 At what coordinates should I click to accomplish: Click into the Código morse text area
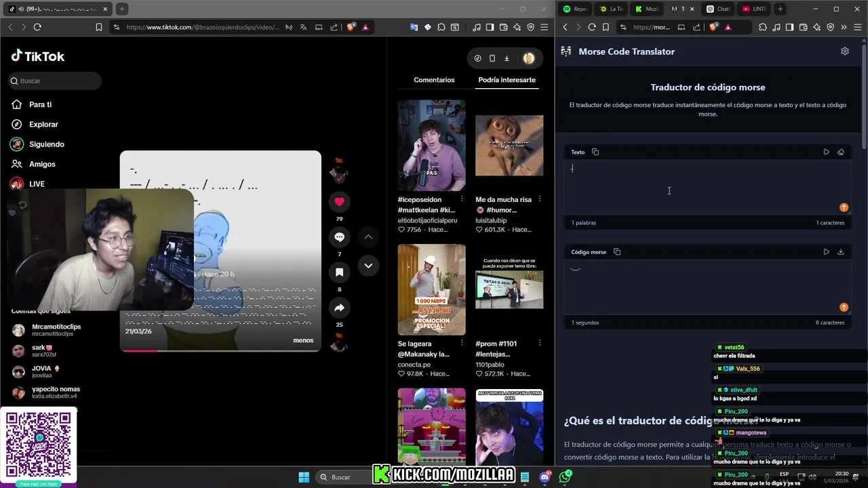pos(707,287)
